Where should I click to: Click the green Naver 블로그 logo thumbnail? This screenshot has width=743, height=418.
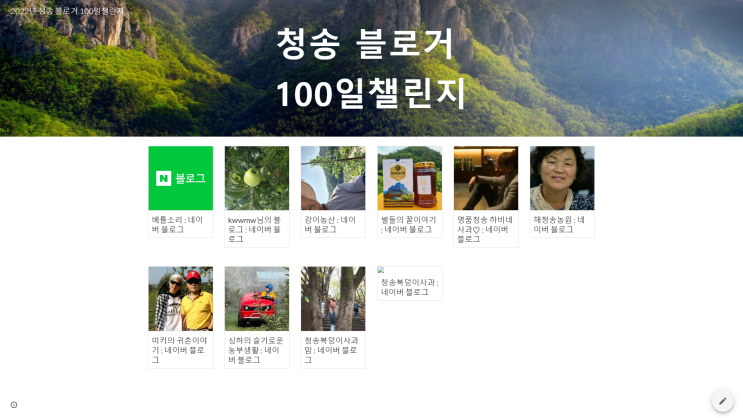coord(181,178)
